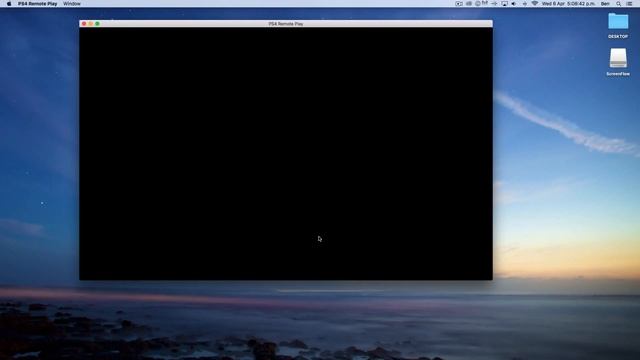
Task: Open the AirPlay display icon
Action: point(504,4)
